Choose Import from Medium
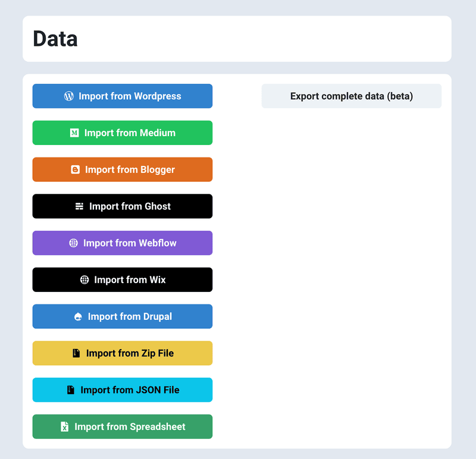The height and width of the screenshot is (459, 476). pyautogui.click(x=130, y=133)
